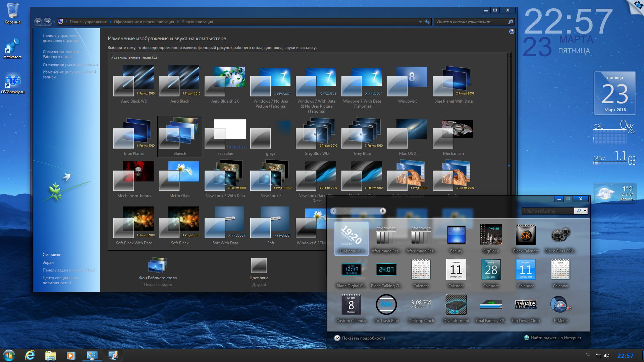Apply the Mac OS X theme thumbnail
The image size is (644, 362).
(x=408, y=134)
